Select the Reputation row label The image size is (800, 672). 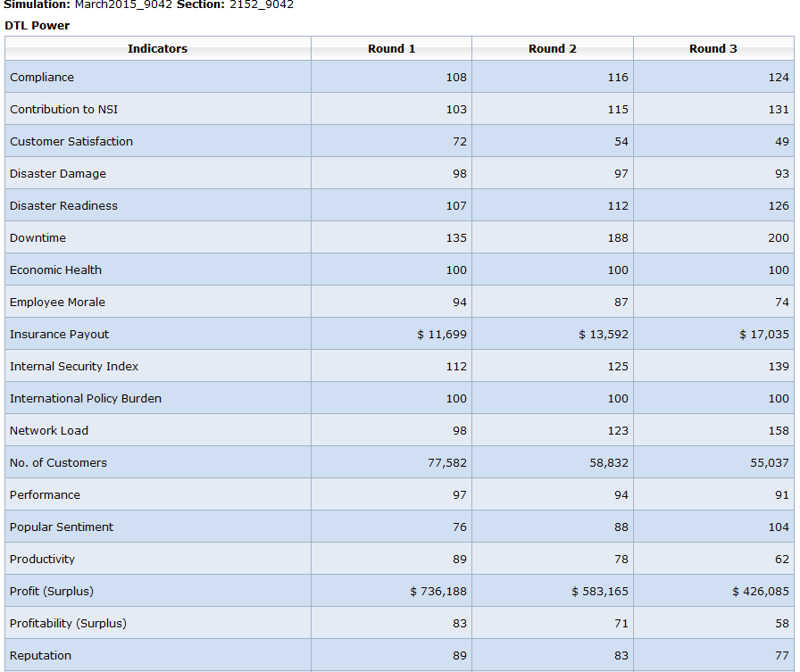point(40,656)
